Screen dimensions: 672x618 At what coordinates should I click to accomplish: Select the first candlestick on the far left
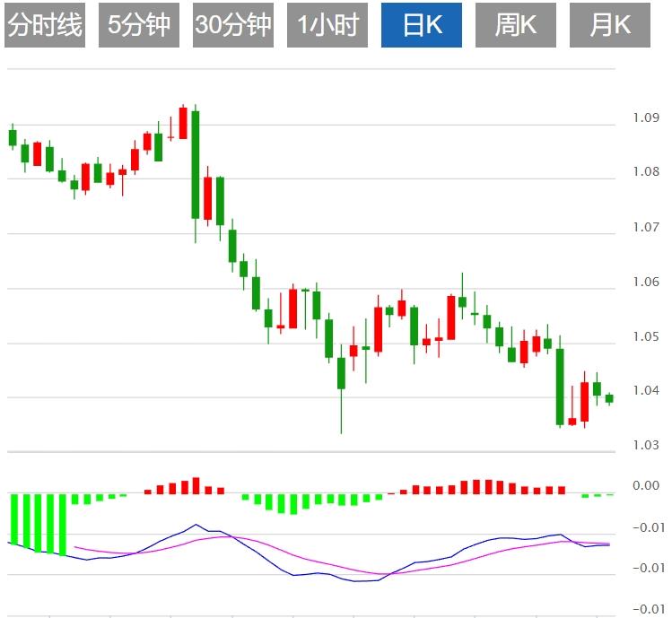(13, 137)
